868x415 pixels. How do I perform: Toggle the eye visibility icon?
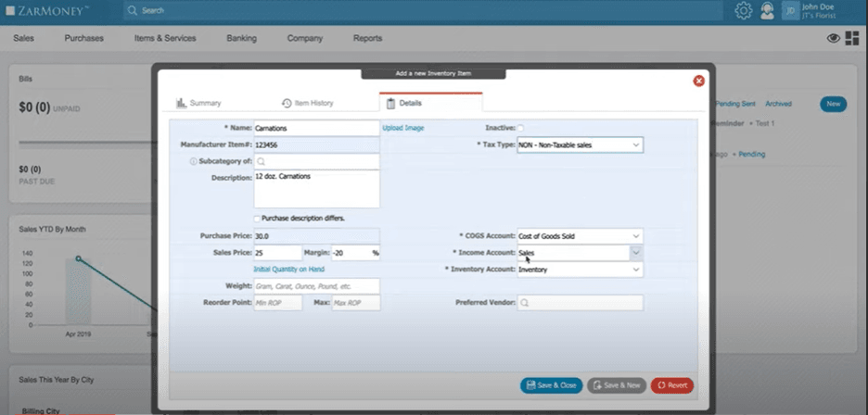point(833,38)
